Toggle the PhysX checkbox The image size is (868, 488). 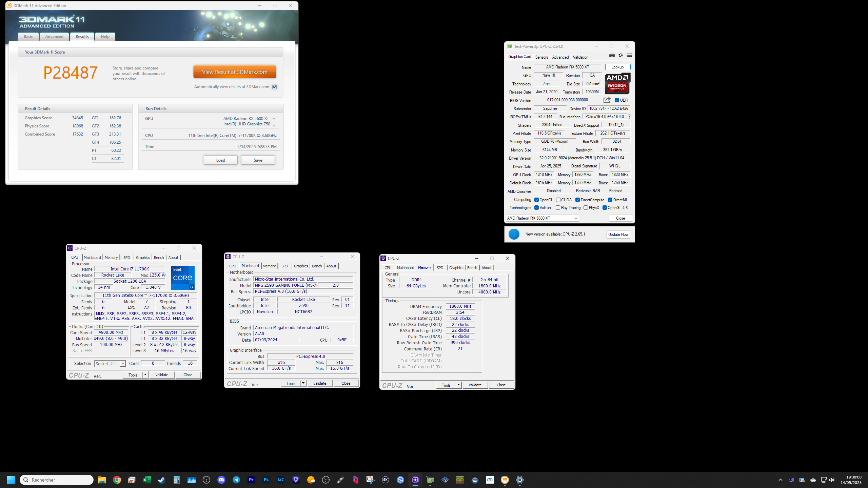pyautogui.click(x=586, y=208)
